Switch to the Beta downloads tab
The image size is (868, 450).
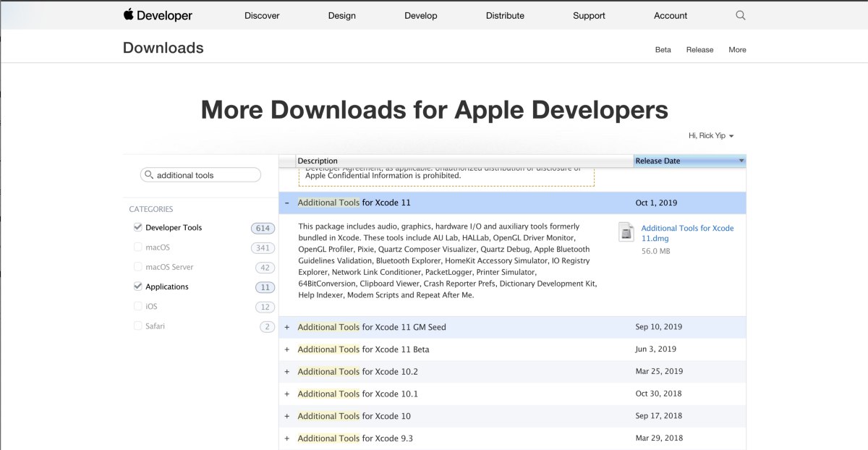click(663, 50)
